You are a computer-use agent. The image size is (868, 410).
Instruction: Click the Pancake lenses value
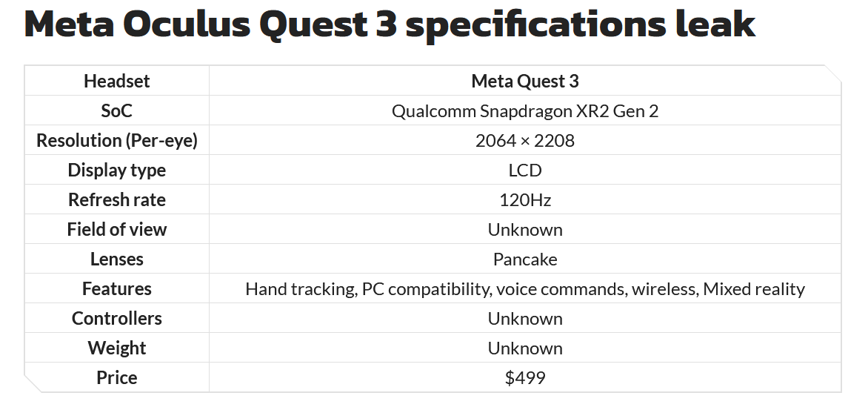pos(525,259)
